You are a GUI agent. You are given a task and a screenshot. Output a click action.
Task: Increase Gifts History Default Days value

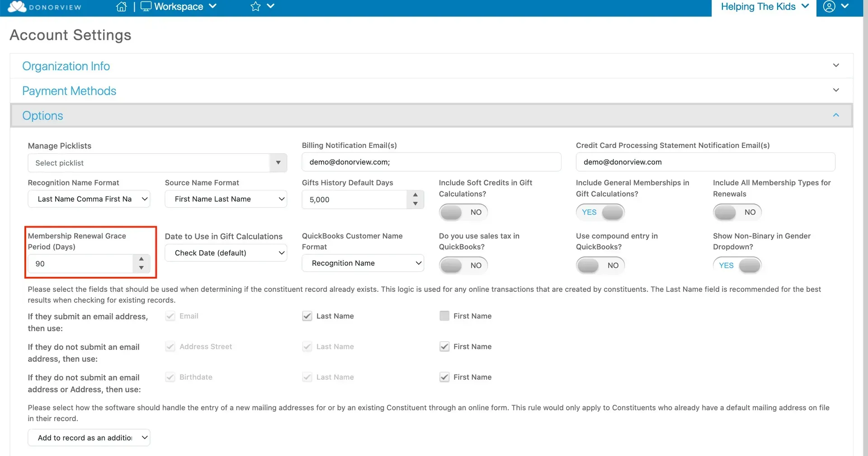point(415,195)
